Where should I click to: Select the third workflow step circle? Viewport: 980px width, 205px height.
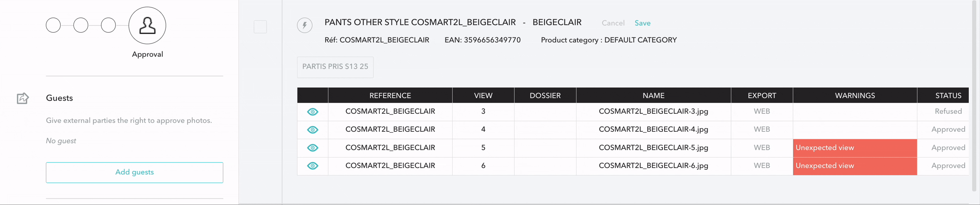pyautogui.click(x=108, y=25)
